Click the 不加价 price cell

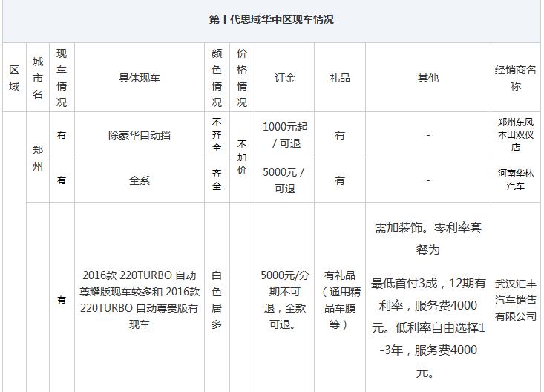pyautogui.click(x=242, y=157)
